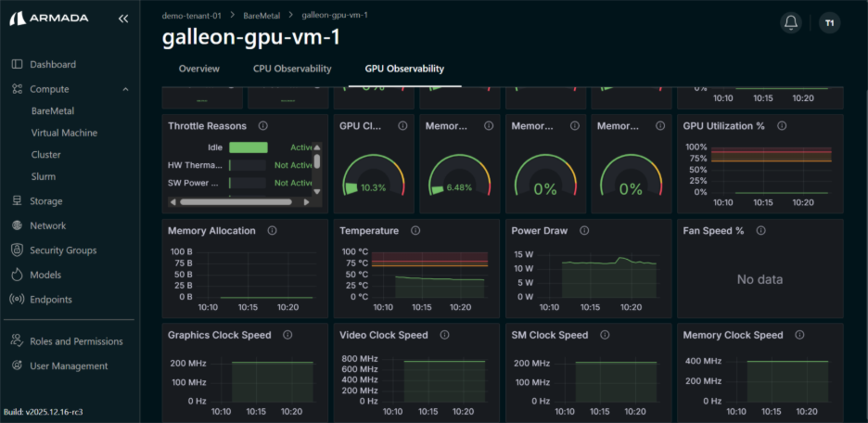Viewport: 868px width, 423px height.
Task: Click the 6.48% memory gauge
Action: click(459, 175)
